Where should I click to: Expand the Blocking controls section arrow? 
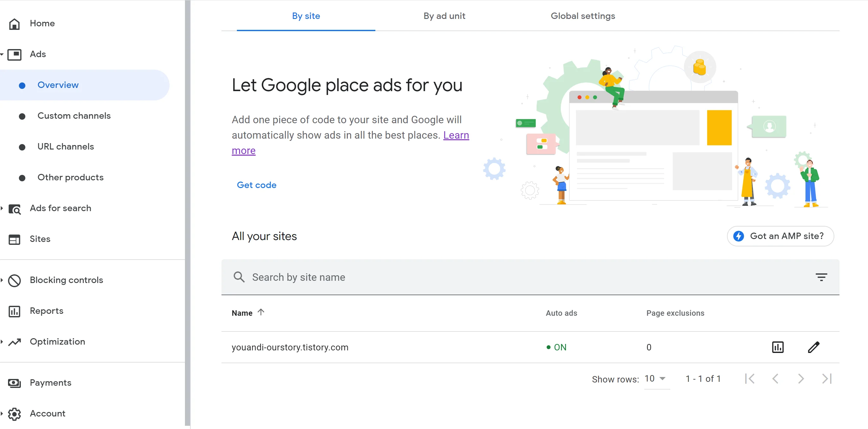(x=2, y=280)
